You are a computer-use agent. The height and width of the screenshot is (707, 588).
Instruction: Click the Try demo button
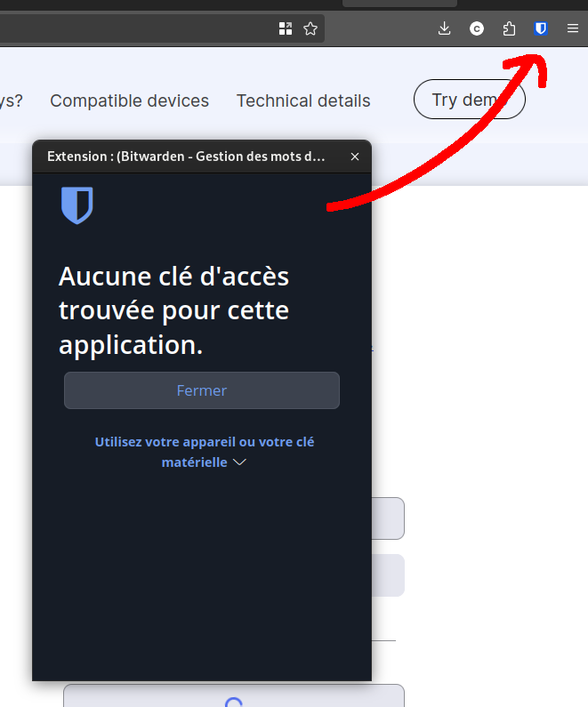(470, 100)
